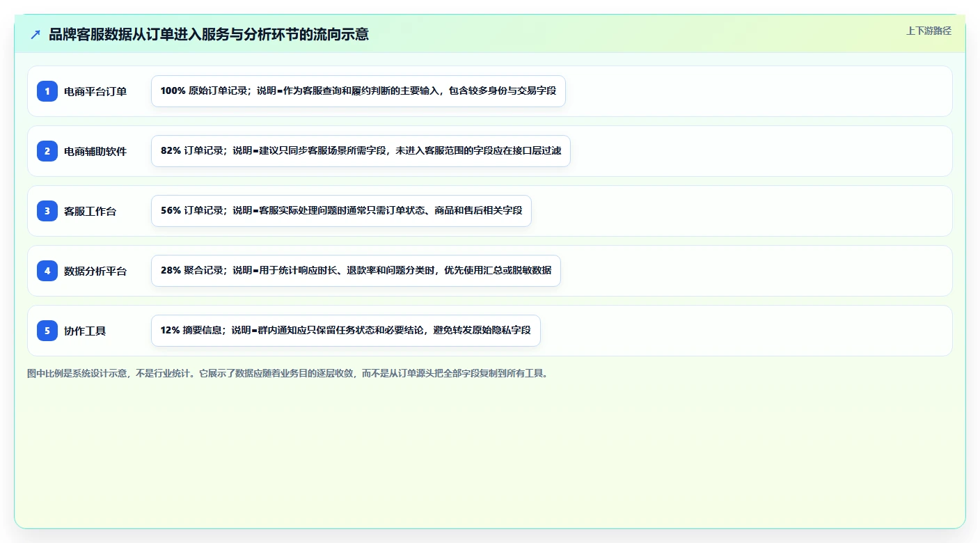Click the step 3 number badge

coord(47,211)
